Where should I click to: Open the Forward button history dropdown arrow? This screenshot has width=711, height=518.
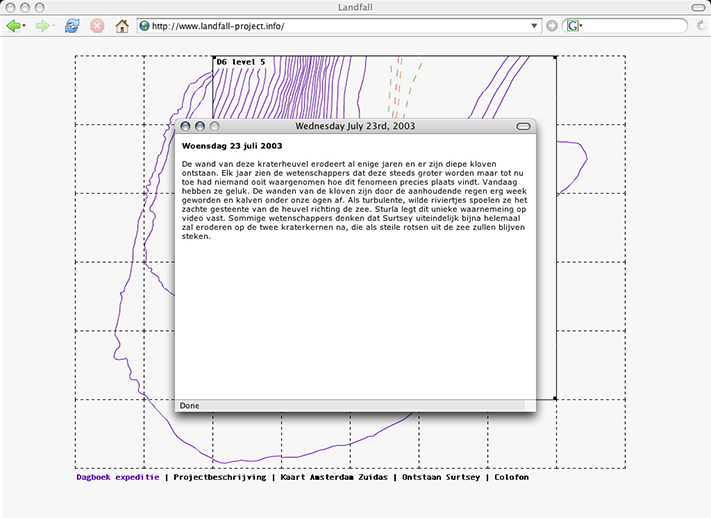(52, 26)
